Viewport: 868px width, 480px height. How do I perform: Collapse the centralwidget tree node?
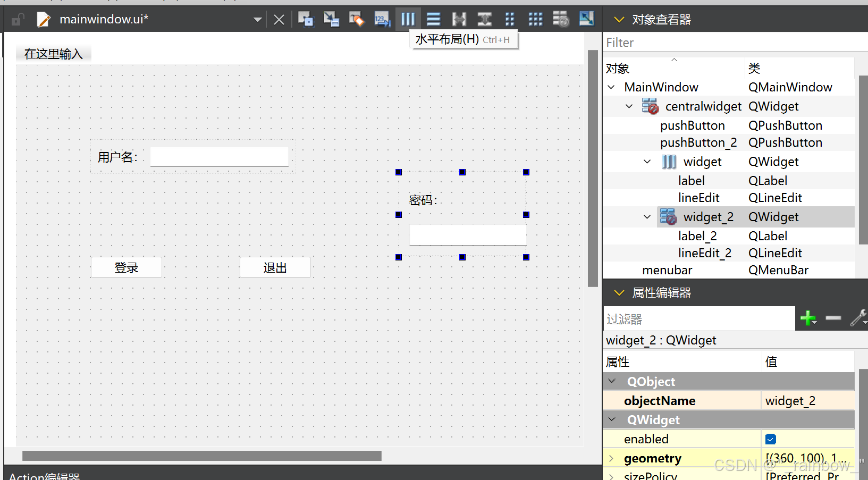pyautogui.click(x=629, y=106)
